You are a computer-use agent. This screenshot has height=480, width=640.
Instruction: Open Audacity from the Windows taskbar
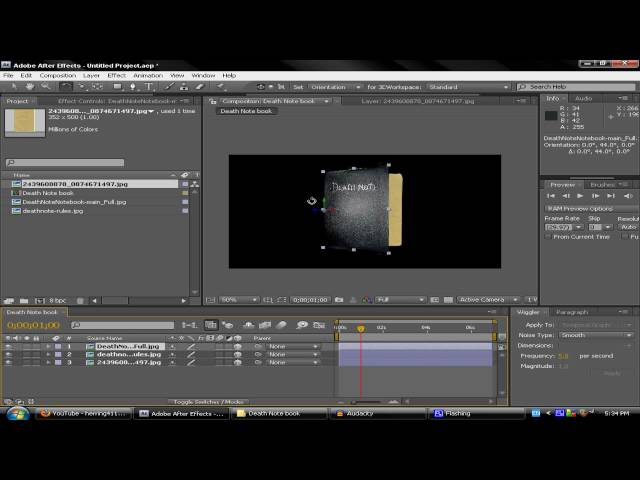coord(377,413)
